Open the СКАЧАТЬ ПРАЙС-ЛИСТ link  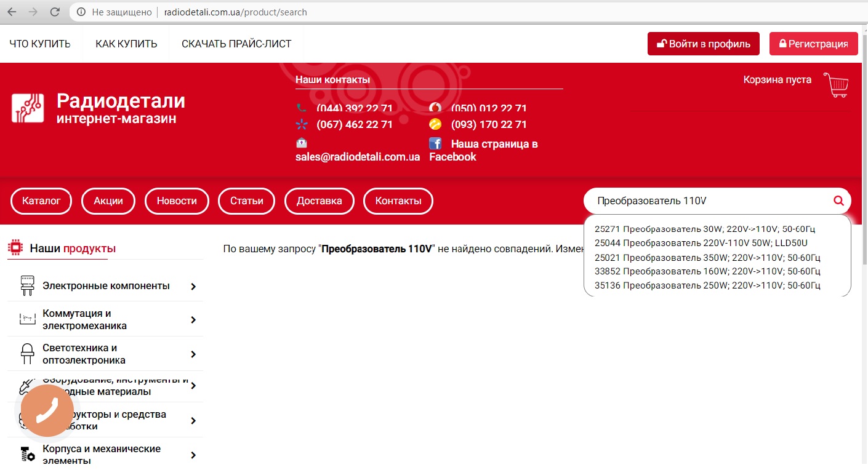[x=236, y=44]
